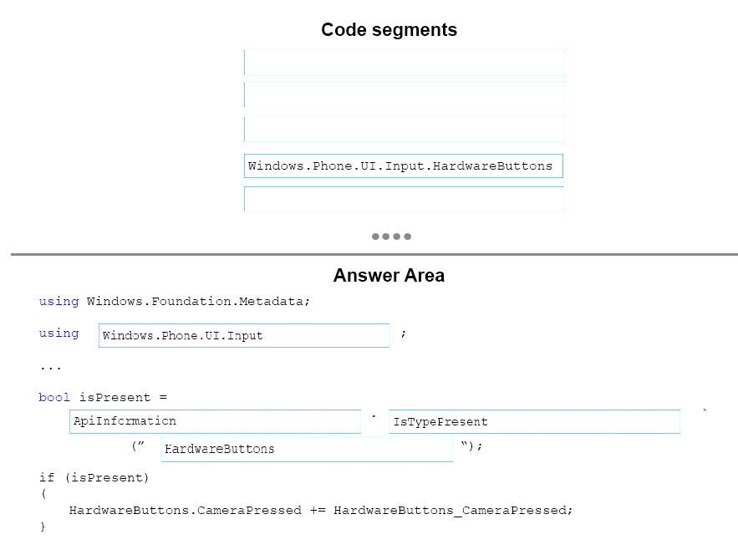Viewport: 738px width, 560px height.
Task: Click the four-dot splitter handle
Action: coord(391,237)
